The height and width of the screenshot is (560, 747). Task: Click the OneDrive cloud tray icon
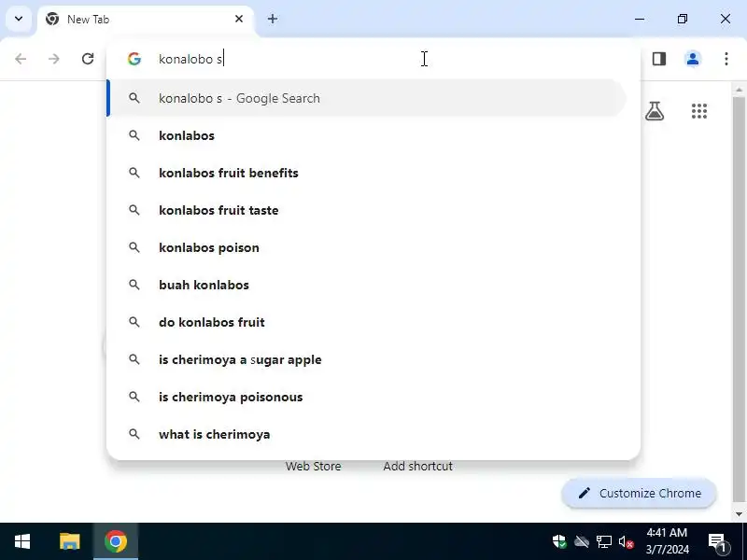point(582,541)
